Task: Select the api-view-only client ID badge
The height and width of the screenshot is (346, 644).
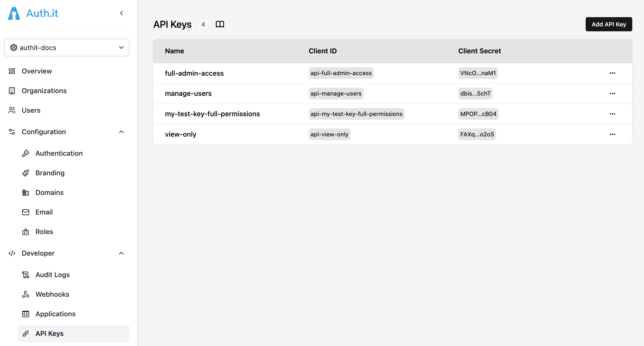Action: [x=329, y=134]
